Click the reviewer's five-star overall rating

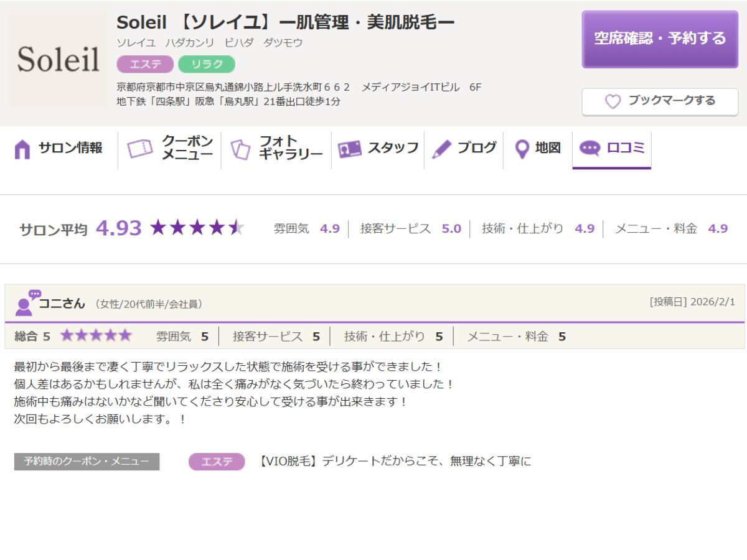(96, 336)
